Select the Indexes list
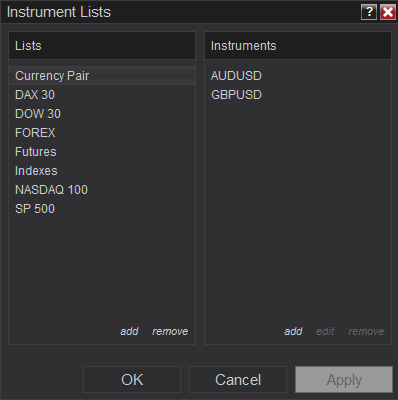Viewport: 398px width, 400px height. pyautogui.click(x=102, y=171)
